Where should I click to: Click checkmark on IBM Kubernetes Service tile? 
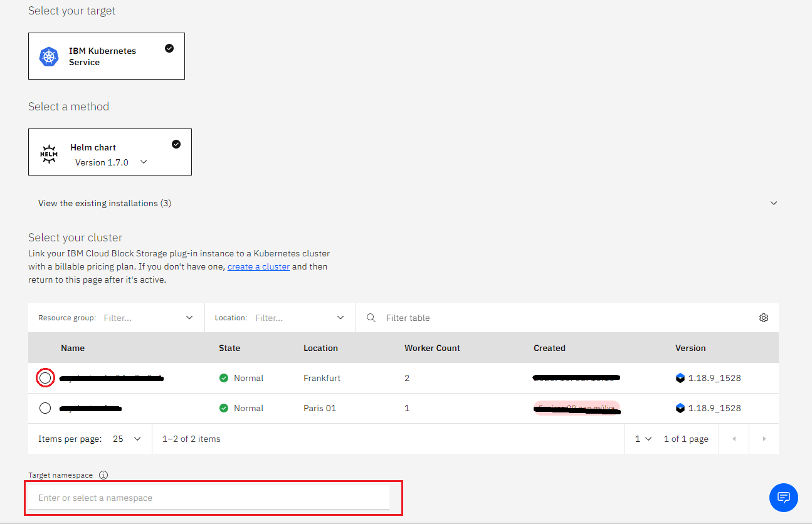(169, 48)
